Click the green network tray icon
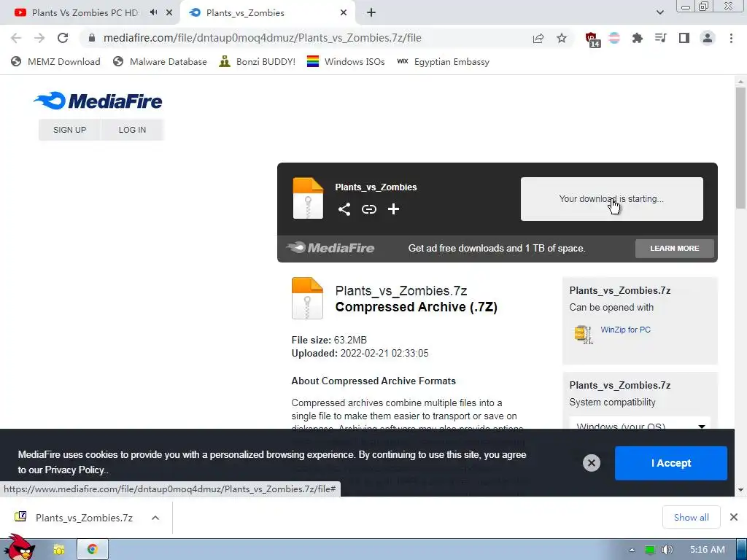Viewport: 747px width, 560px height. pyautogui.click(x=650, y=550)
